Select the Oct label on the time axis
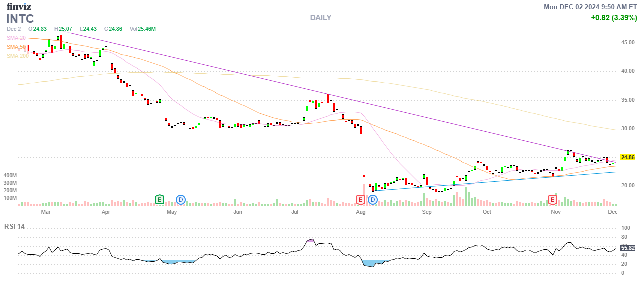644x281 pixels. pyautogui.click(x=486, y=212)
